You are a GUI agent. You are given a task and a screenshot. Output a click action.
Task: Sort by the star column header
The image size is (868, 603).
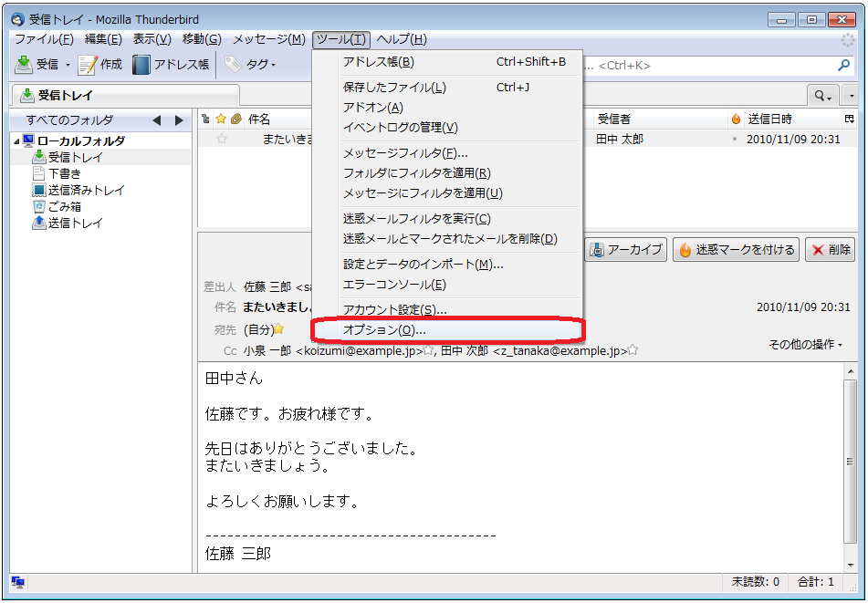(x=221, y=119)
